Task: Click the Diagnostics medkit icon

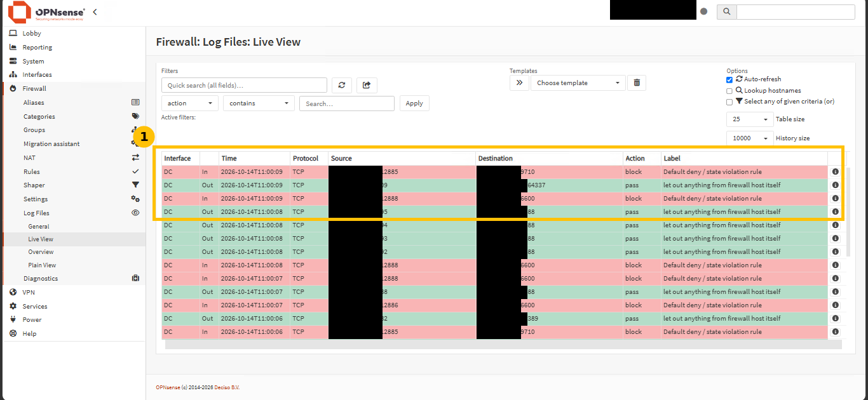Action: click(135, 278)
